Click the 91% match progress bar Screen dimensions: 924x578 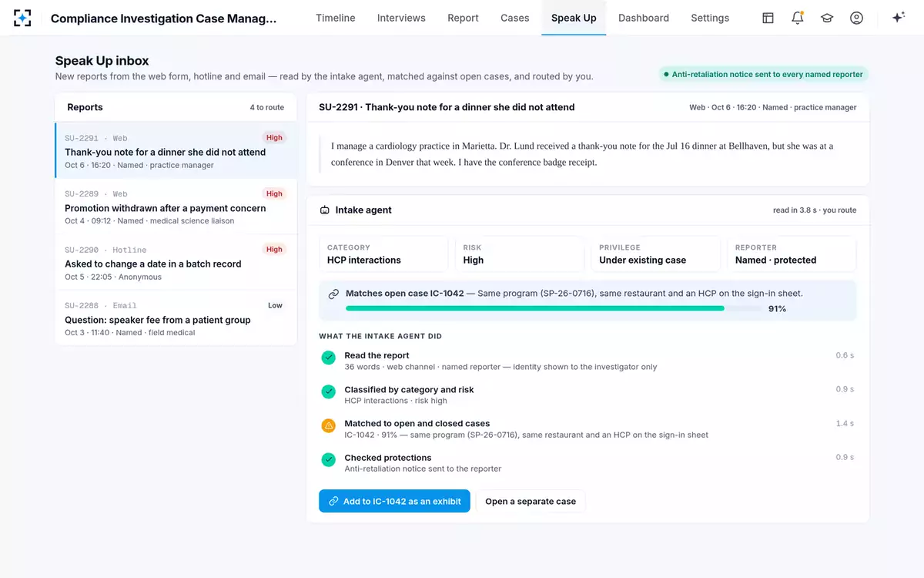tap(554, 308)
